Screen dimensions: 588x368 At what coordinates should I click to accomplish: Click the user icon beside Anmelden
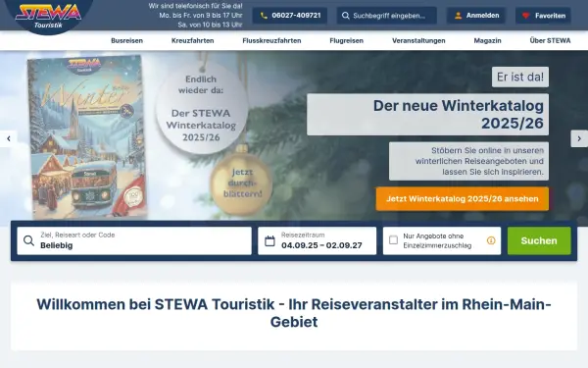click(x=458, y=16)
